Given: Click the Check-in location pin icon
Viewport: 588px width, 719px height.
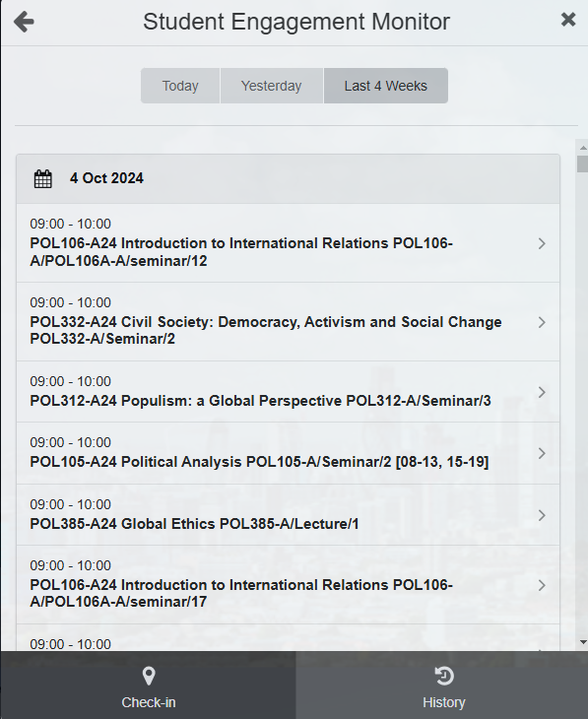Looking at the screenshot, I should [x=149, y=676].
